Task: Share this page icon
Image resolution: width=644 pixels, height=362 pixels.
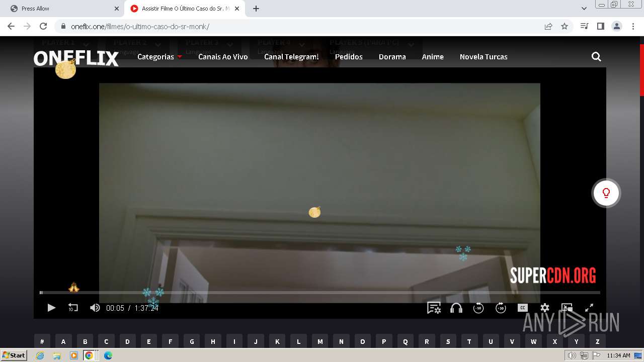Action: [548, 26]
